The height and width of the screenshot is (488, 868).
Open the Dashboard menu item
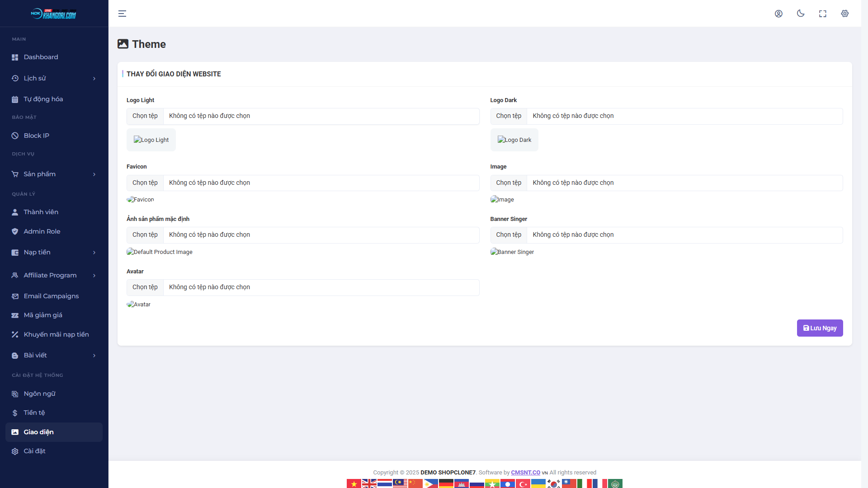[x=41, y=57]
